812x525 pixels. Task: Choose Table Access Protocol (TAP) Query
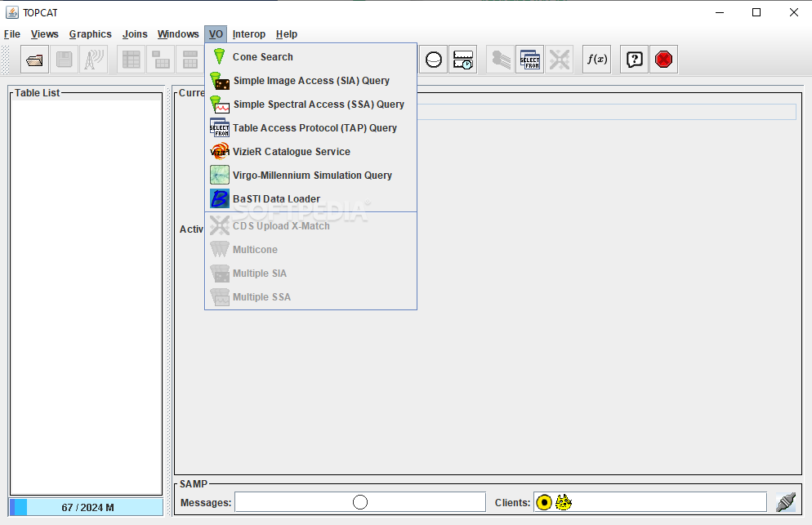click(x=310, y=128)
